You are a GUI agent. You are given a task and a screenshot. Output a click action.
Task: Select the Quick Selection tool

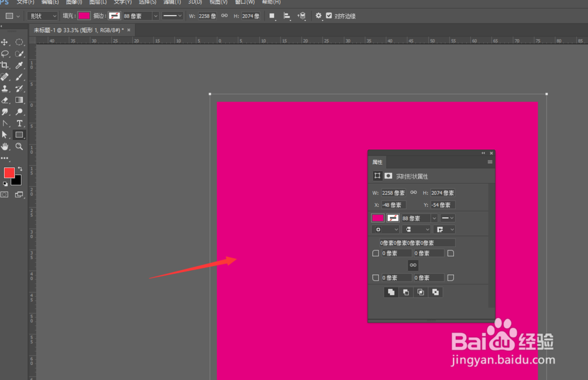[19, 53]
